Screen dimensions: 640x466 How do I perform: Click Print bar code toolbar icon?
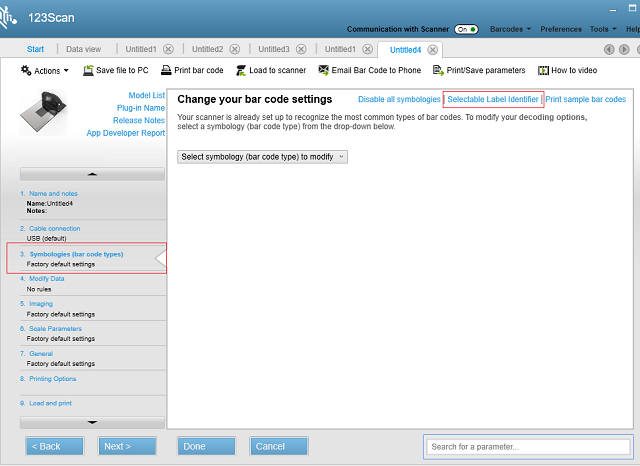166,70
